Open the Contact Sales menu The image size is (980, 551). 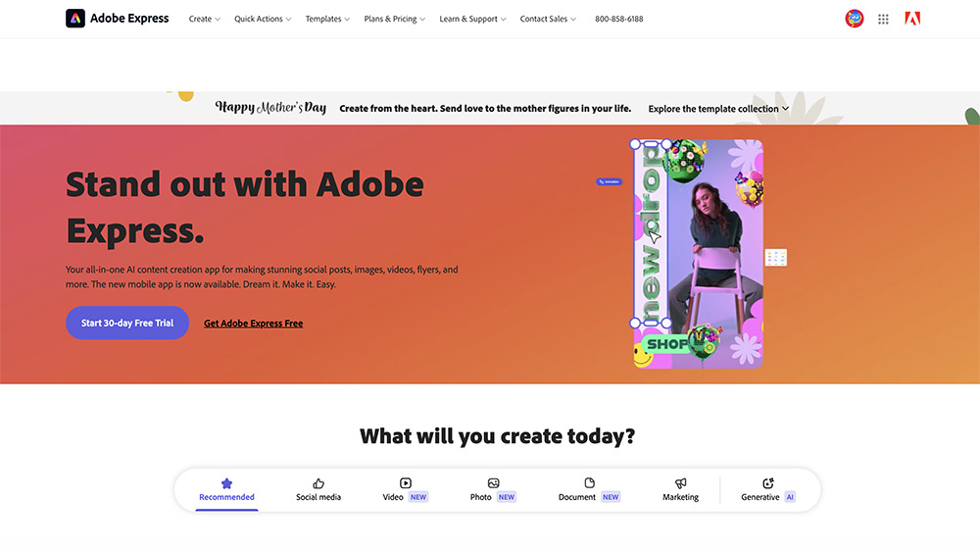(548, 19)
